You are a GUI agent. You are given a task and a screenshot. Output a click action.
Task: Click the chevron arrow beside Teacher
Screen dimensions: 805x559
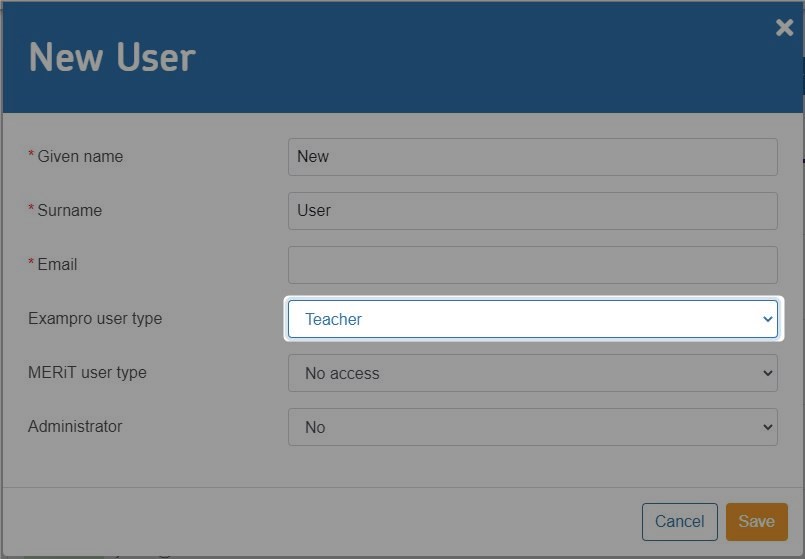pyautogui.click(x=767, y=319)
